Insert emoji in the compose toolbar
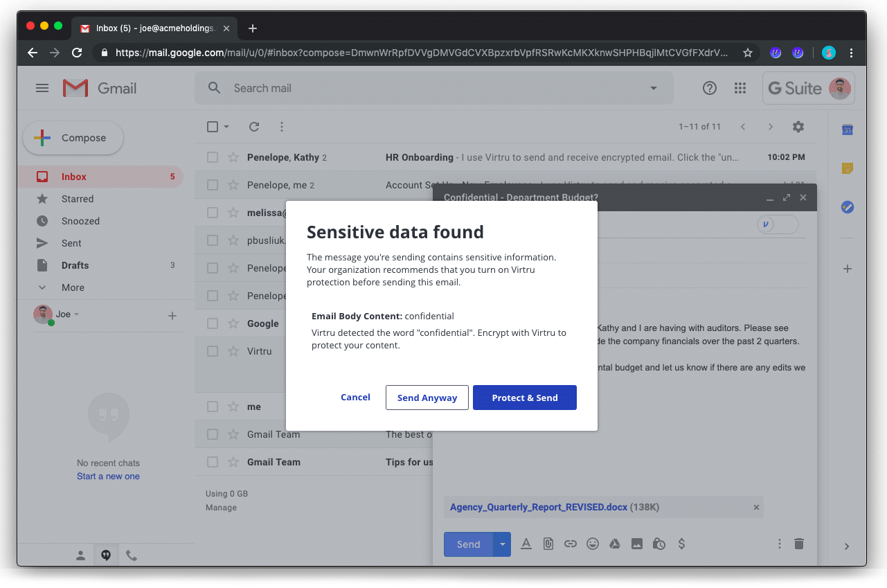 coord(592,544)
